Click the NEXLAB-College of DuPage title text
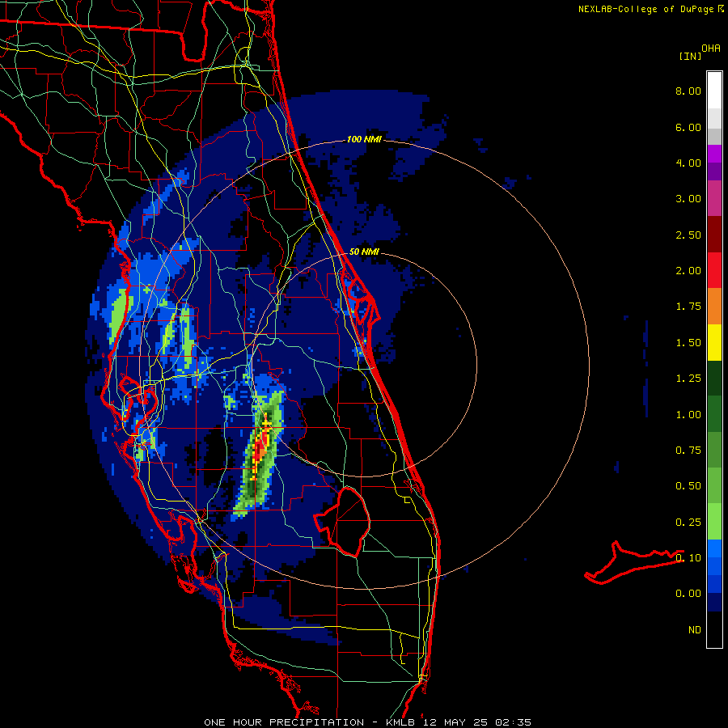The height and width of the screenshot is (728, 728). pos(646,9)
